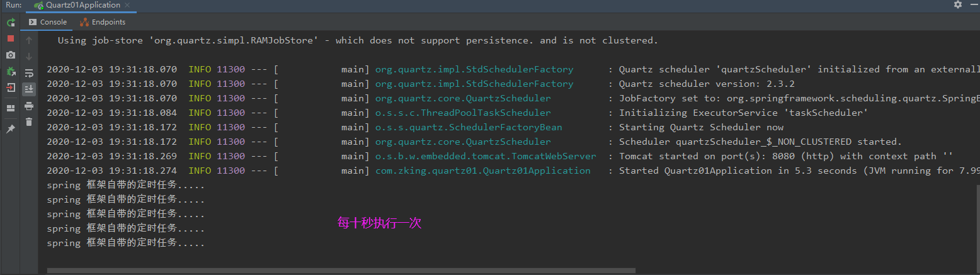Rerun the Quartz01Application
980x275 pixels.
(11, 23)
